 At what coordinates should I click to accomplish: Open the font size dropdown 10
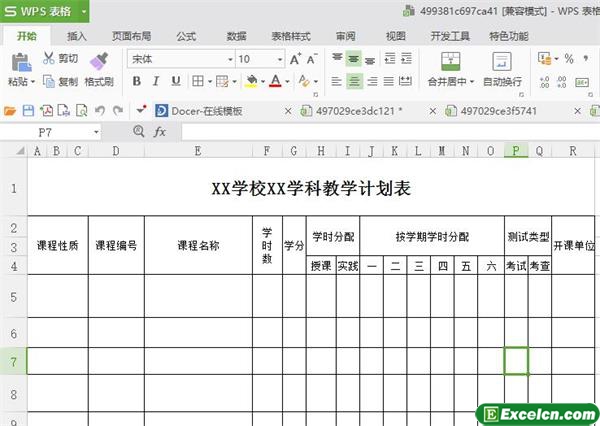(x=280, y=59)
